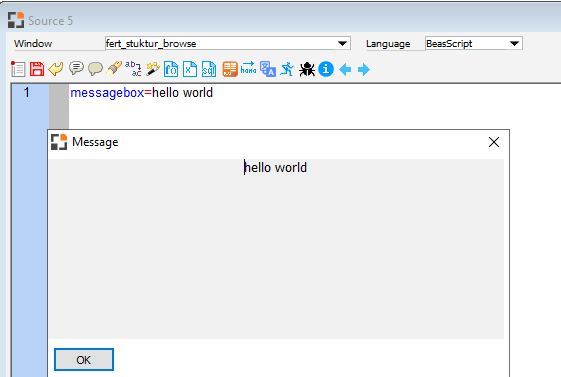Open the Language dropdown arrow
561x377 pixels.
514,44
